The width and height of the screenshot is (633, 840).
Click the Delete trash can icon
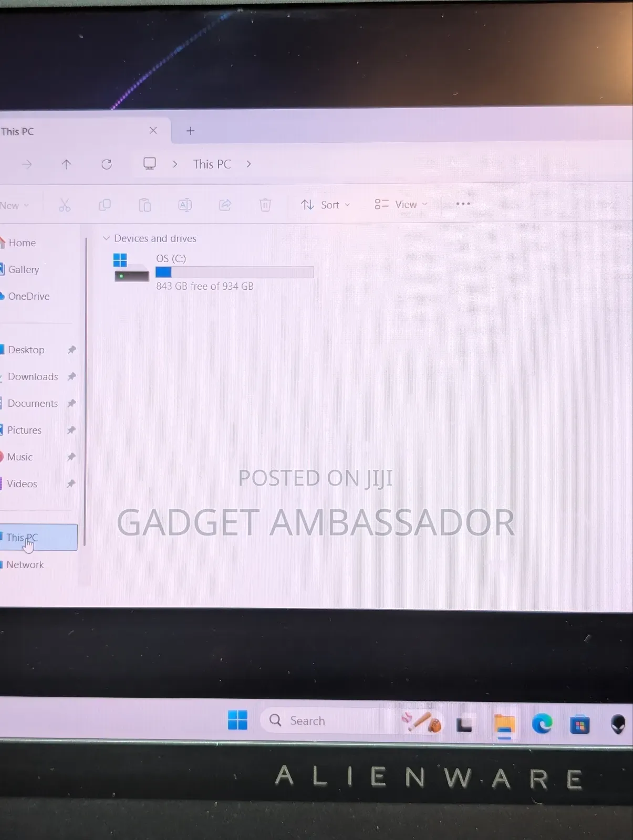(265, 205)
